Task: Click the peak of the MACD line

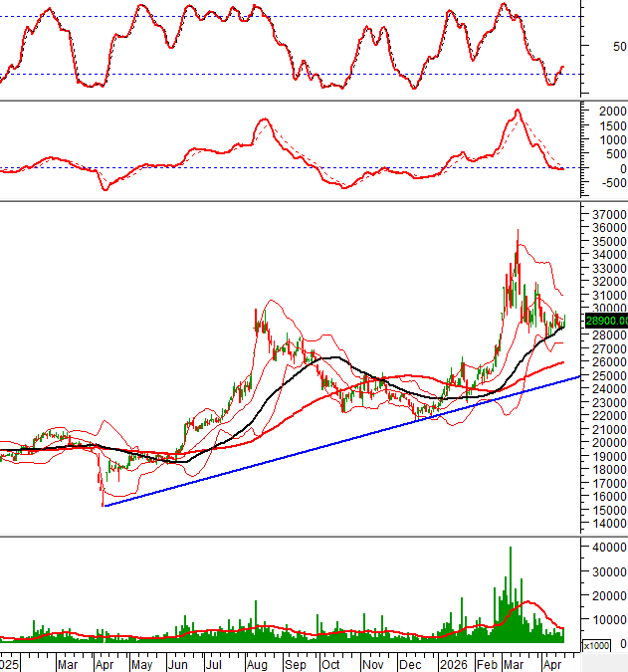Action: click(517, 111)
